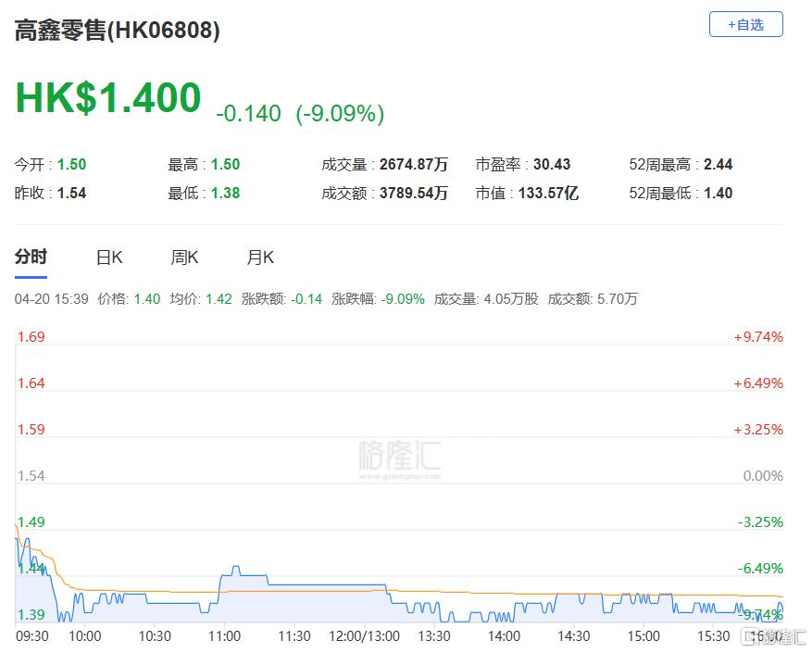Click the 12:00/13:00 time axis label

[x=364, y=636]
